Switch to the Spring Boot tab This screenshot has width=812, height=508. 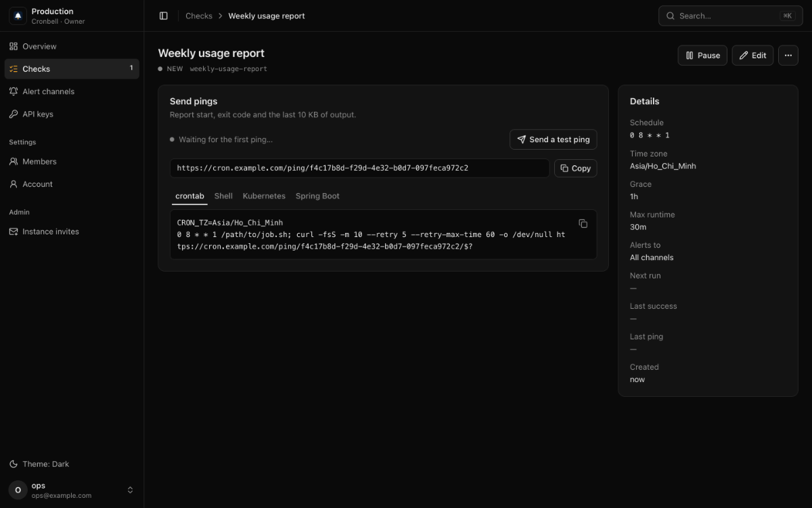(x=317, y=196)
